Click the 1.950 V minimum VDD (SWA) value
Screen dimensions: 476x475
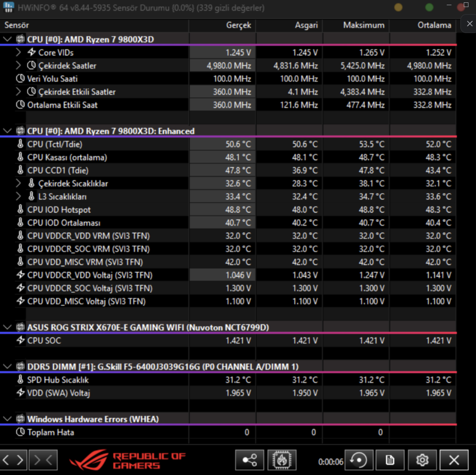(305, 393)
